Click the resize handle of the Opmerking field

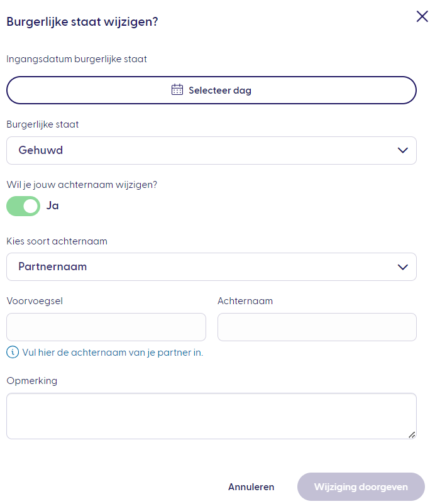click(x=412, y=434)
